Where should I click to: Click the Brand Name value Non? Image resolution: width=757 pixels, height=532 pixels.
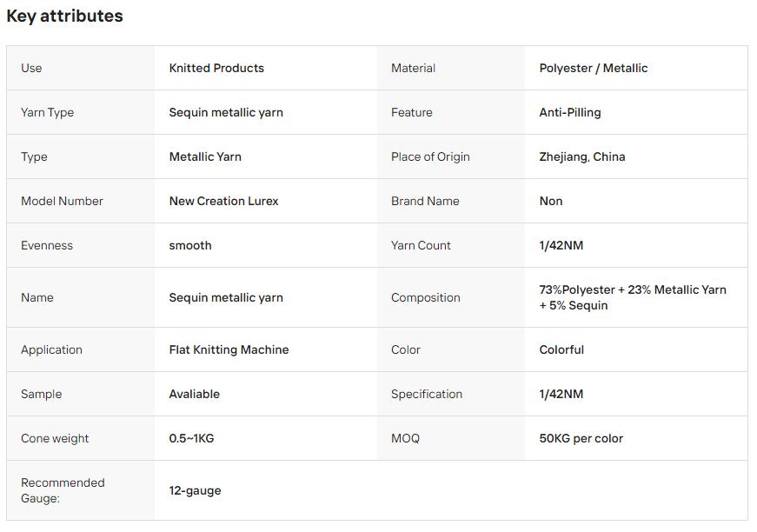point(551,202)
